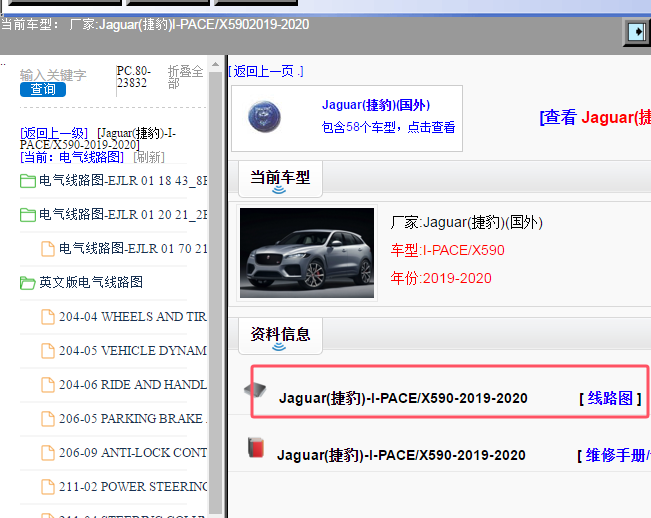Click the red 查看 Jaguar link at right
The width and height of the screenshot is (651, 518).
point(595,117)
